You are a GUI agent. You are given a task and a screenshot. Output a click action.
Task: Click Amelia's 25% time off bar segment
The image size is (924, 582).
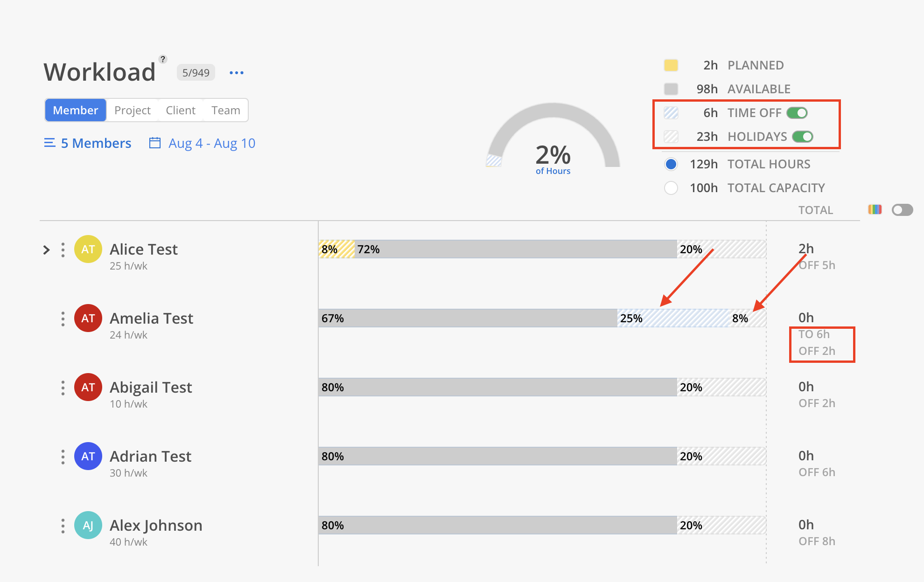pyautogui.click(x=673, y=318)
